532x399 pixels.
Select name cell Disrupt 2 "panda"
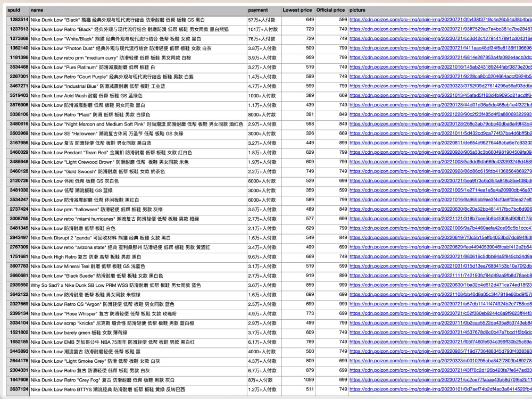pos(138,238)
